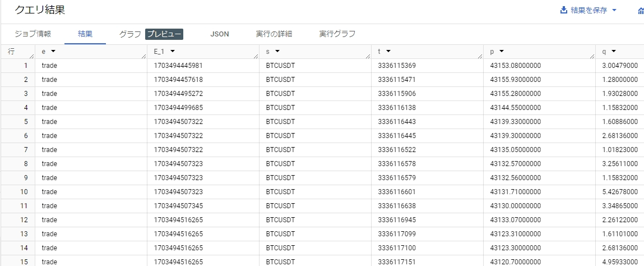Select quantity 1.28000000
The image size is (644, 266).
pyautogui.click(x=620, y=79)
